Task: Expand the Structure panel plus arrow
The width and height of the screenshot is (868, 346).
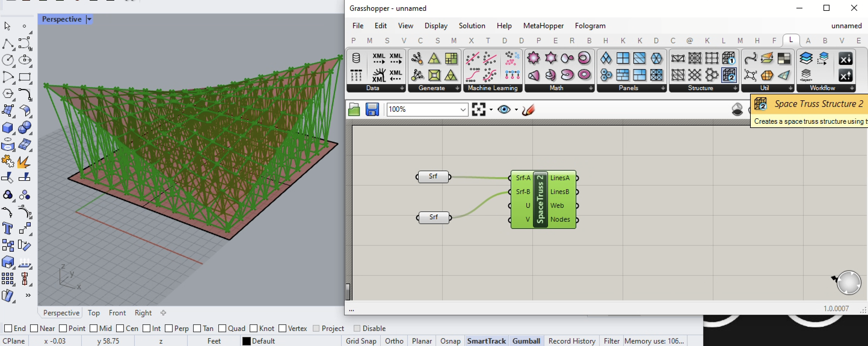Action: point(735,88)
